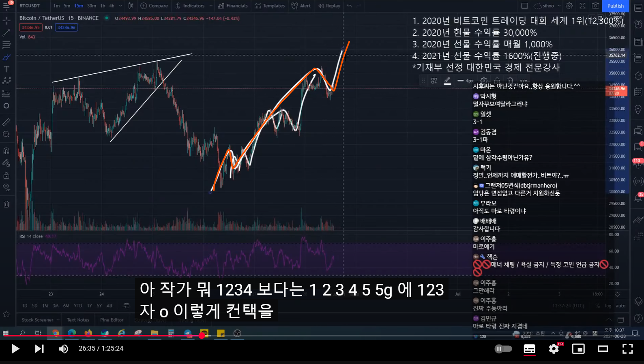644x364 pixels.
Task: Create a new Alert
Action: point(301,6)
